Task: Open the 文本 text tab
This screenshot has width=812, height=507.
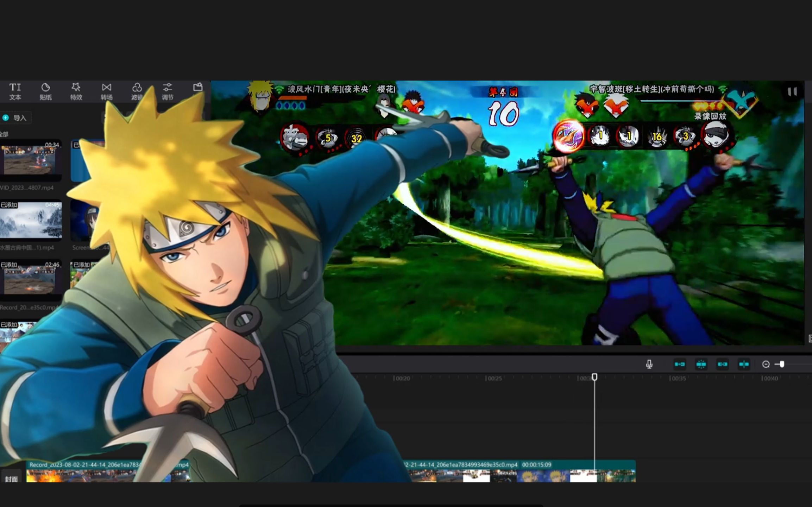Action: click(15, 91)
